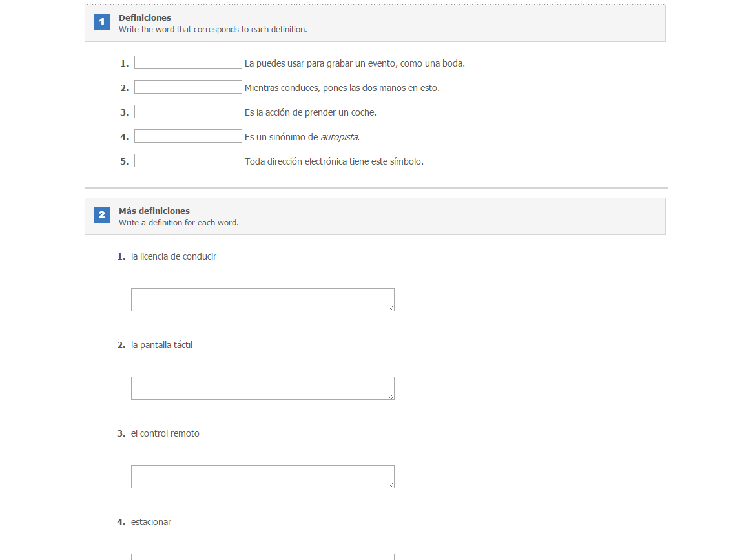Click answer field for 'dos manos' definition
Screen dimensions: 744x560
pos(188,87)
